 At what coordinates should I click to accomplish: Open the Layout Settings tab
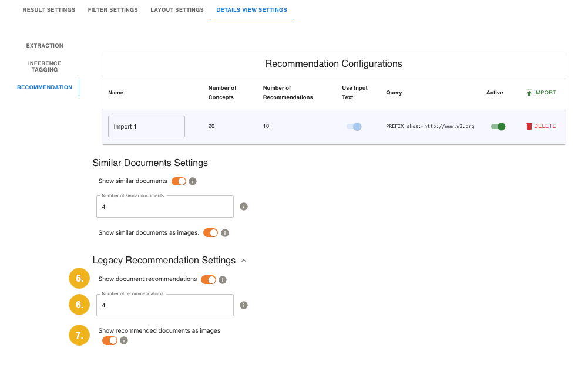point(177,10)
